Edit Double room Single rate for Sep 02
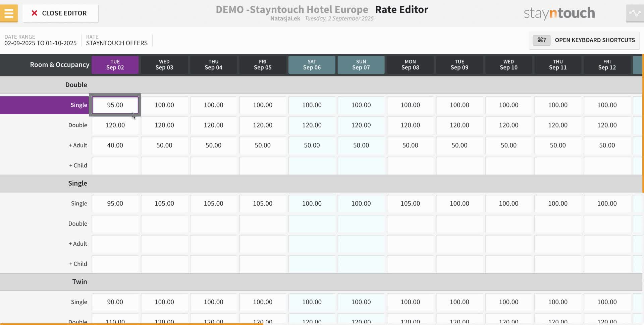Screen dimensions: 644x325 115,105
